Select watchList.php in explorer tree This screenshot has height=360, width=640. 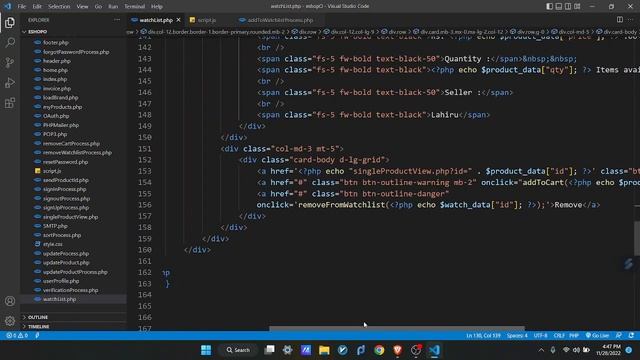pyautogui.click(x=59, y=299)
